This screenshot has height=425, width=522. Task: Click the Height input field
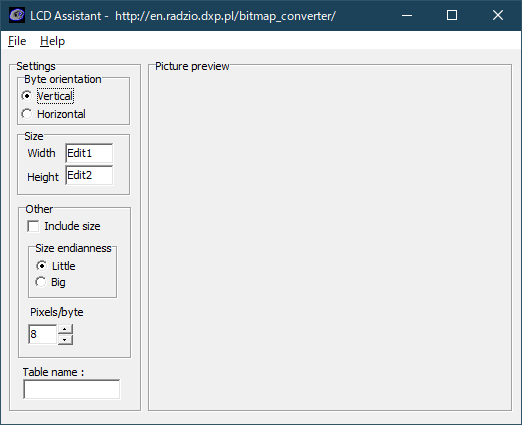[89, 175]
